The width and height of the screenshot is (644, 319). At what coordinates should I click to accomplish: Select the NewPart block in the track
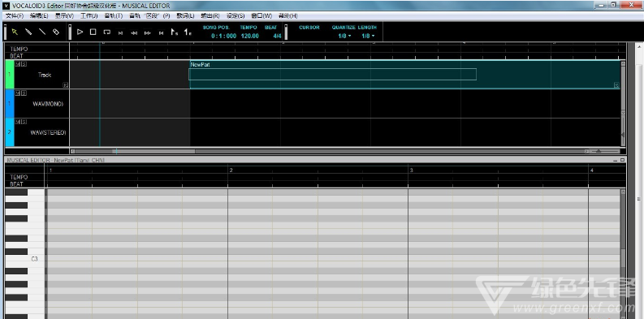point(405,75)
